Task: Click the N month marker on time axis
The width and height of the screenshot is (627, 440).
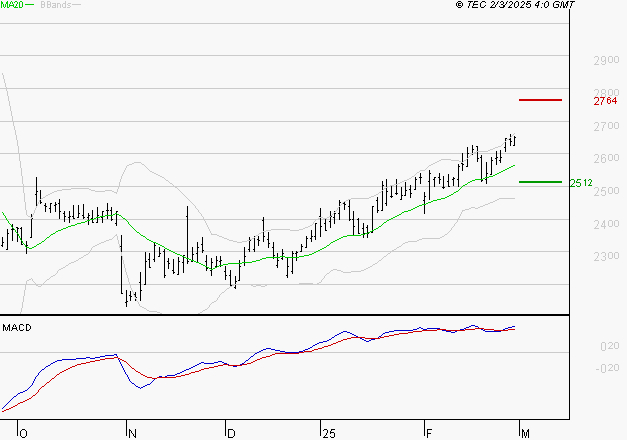Action: click(x=132, y=434)
